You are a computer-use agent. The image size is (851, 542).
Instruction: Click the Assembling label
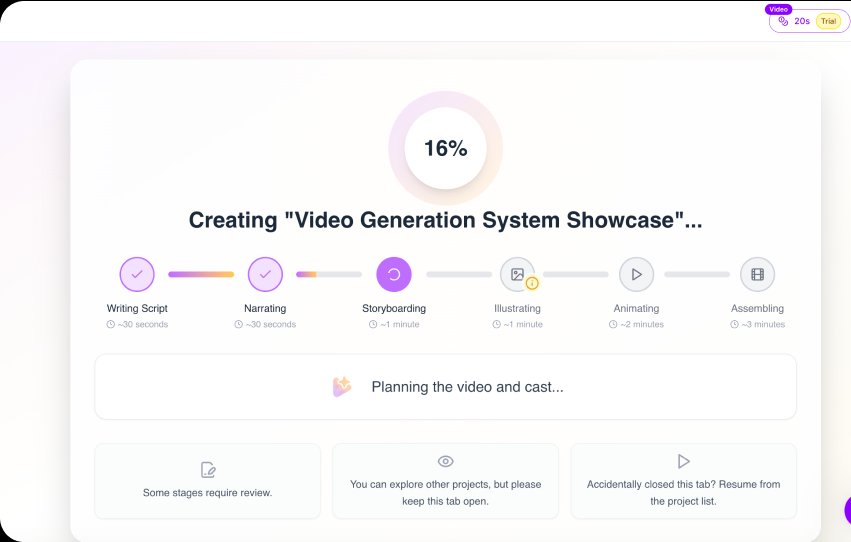[757, 308]
